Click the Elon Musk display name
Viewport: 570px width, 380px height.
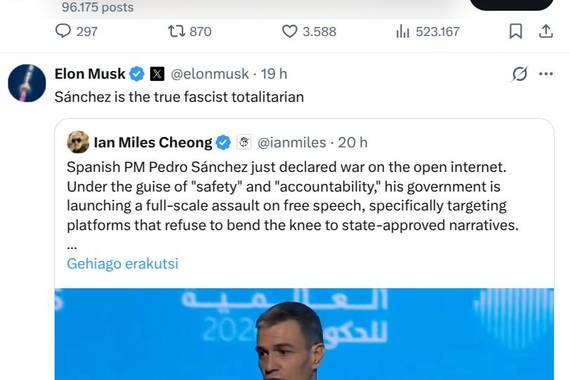click(x=90, y=74)
